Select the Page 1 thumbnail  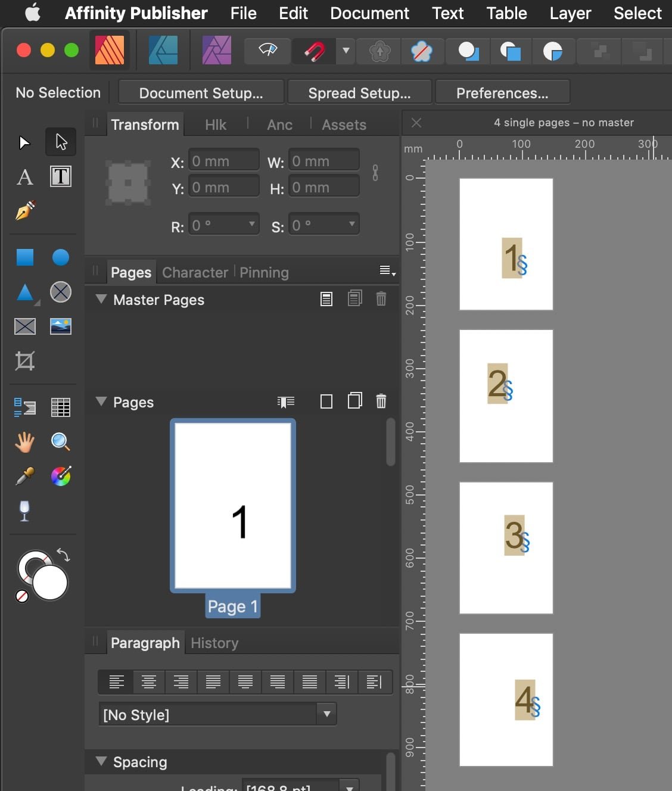coord(232,505)
